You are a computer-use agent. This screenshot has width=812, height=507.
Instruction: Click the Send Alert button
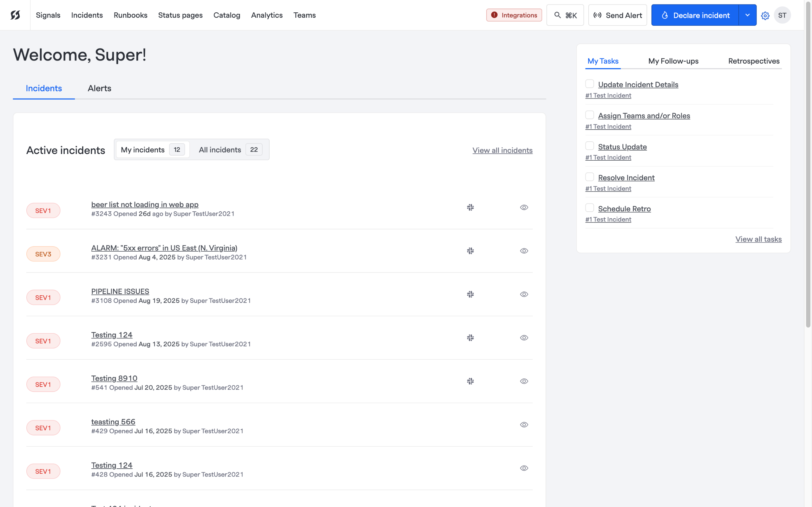click(617, 16)
